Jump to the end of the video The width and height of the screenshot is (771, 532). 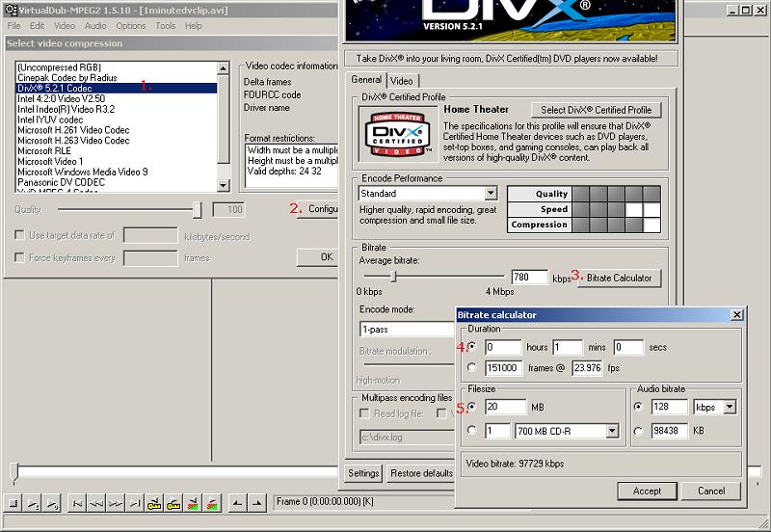[x=135, y=503]
